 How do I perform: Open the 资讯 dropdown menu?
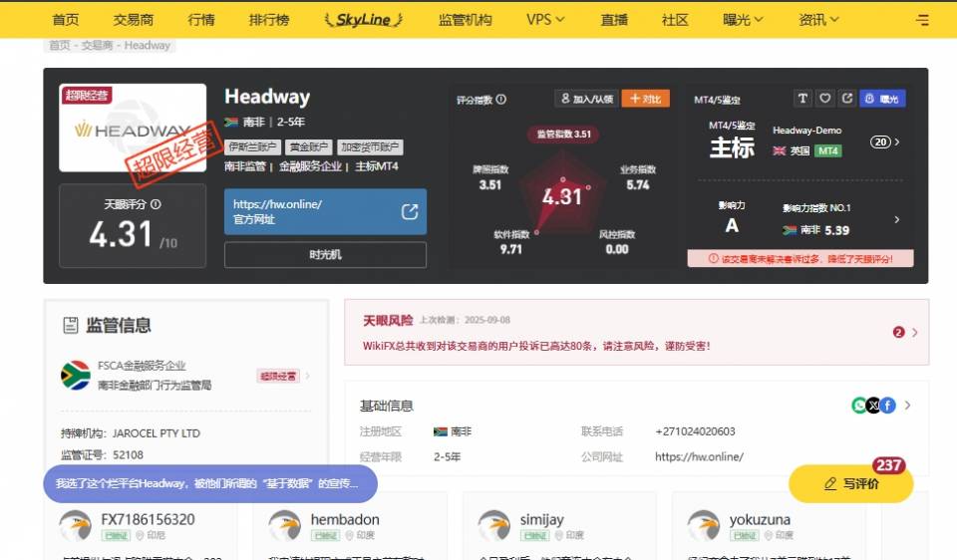coord(818,19)
